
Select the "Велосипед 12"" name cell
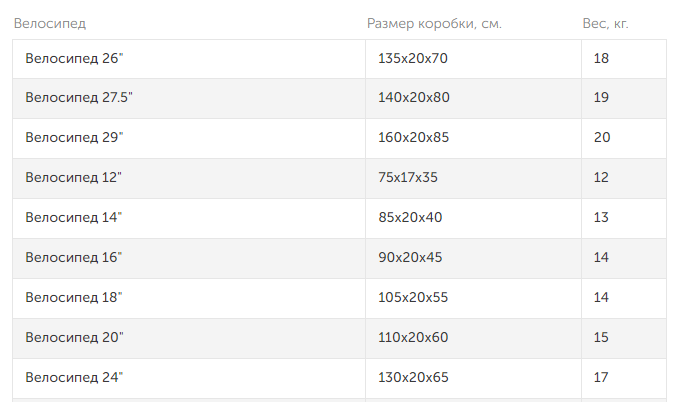click(73, 178)
